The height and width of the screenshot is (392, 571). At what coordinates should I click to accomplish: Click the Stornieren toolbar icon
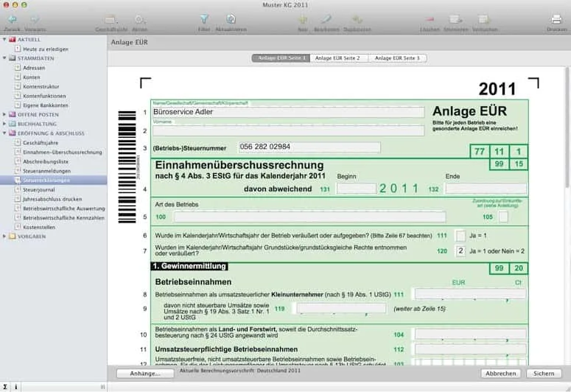click(x=455, y=19)
